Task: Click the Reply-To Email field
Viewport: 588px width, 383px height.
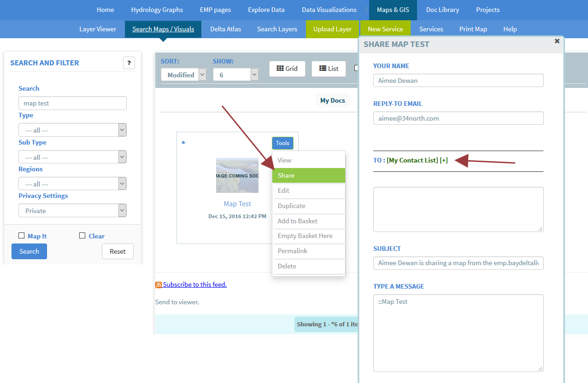Action: [458, 118]
